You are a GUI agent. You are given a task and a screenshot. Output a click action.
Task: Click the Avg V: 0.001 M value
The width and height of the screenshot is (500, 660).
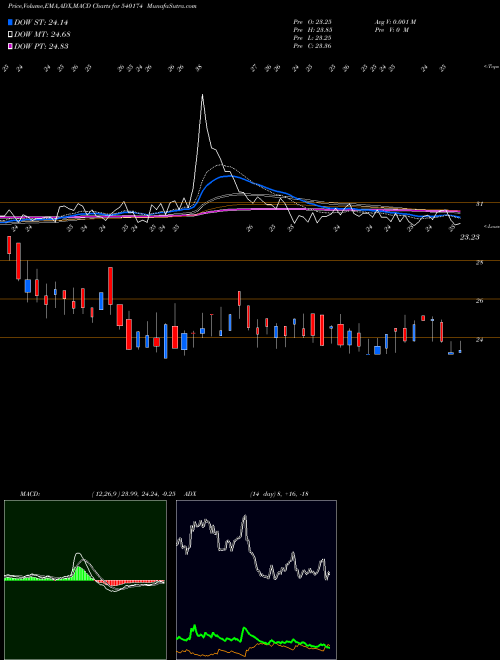(395, 22)
